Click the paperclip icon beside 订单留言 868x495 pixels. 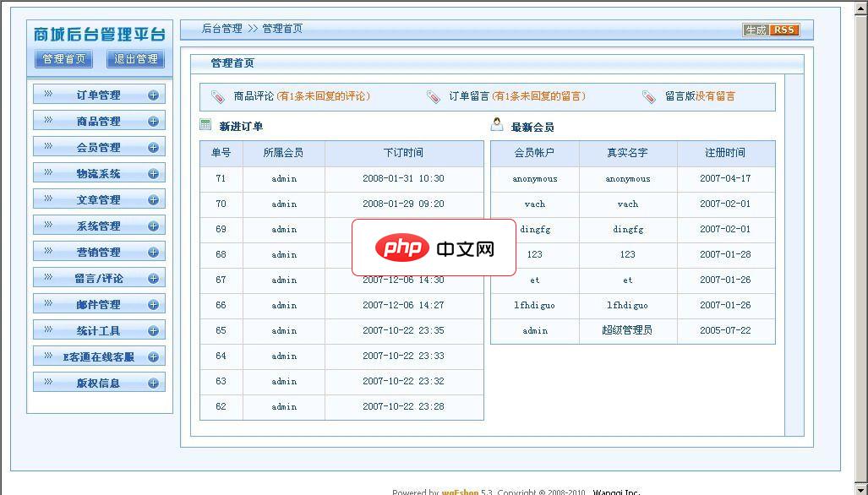point(434,96)
